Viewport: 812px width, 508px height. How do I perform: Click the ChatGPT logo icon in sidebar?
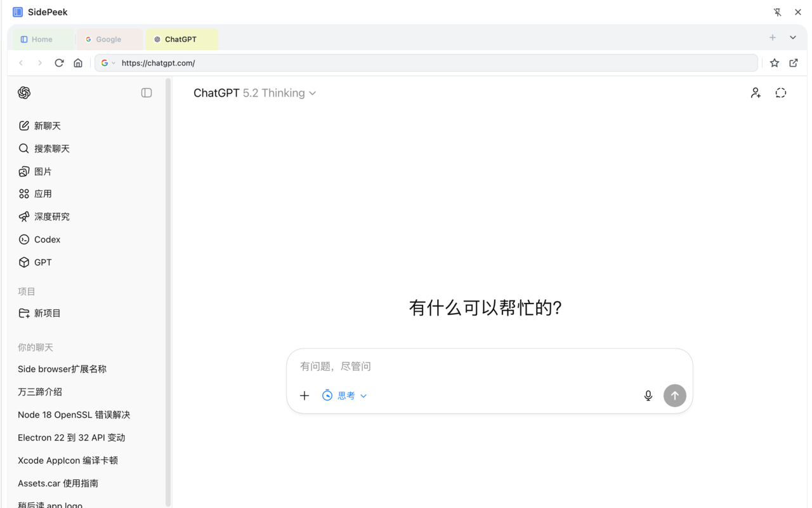24,93
